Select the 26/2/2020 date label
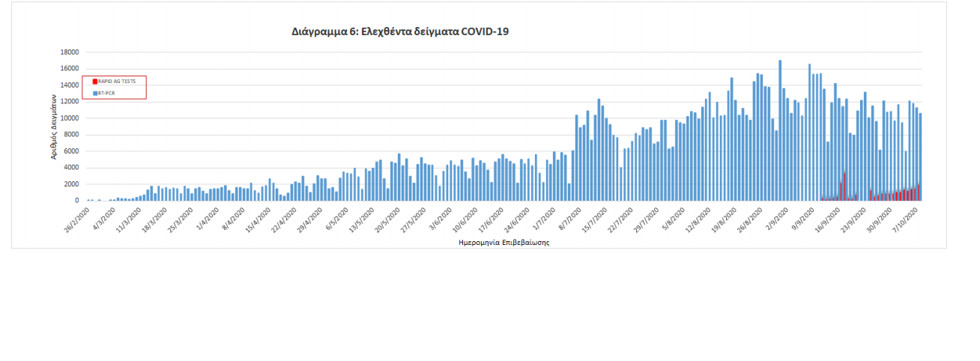This screenshot has height=361, width=980. 77,219
